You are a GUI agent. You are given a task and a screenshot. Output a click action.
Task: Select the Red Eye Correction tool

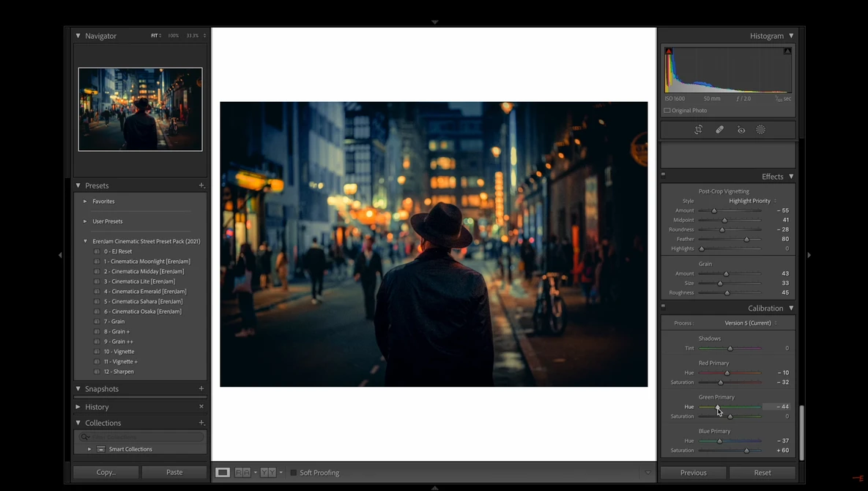[x=741, y=130]
